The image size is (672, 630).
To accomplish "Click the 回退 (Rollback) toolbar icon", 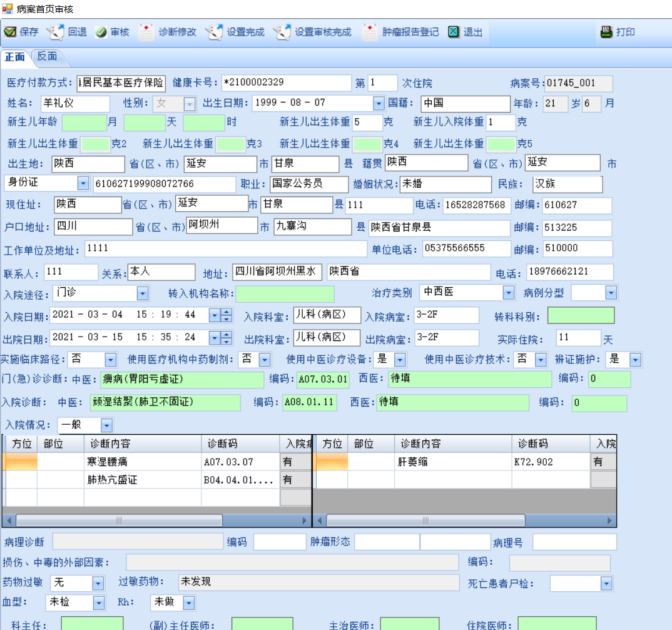I will [56, 32].
